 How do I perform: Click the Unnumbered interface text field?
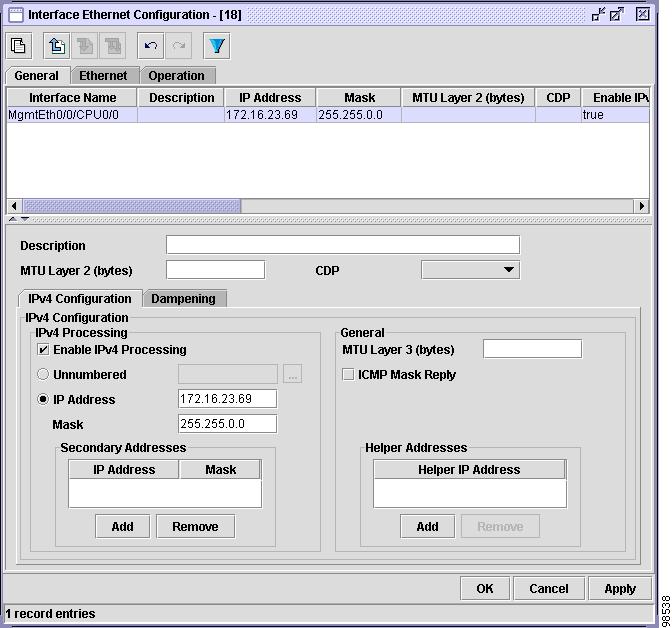pyautogui.click(x=228, y=374)
